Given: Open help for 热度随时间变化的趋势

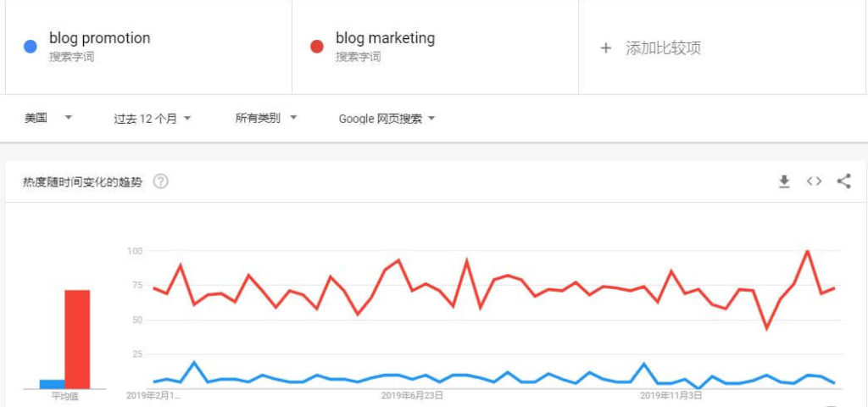Looking at the screenshot, I should click(x=160, y=181).
